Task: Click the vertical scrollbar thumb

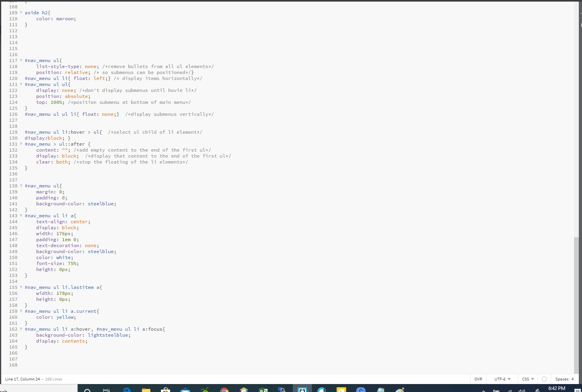Action: [x=576, y=304]
